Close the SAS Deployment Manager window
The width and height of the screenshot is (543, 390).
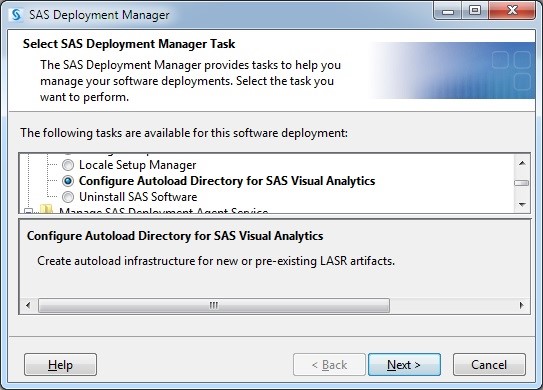point(512,11)
